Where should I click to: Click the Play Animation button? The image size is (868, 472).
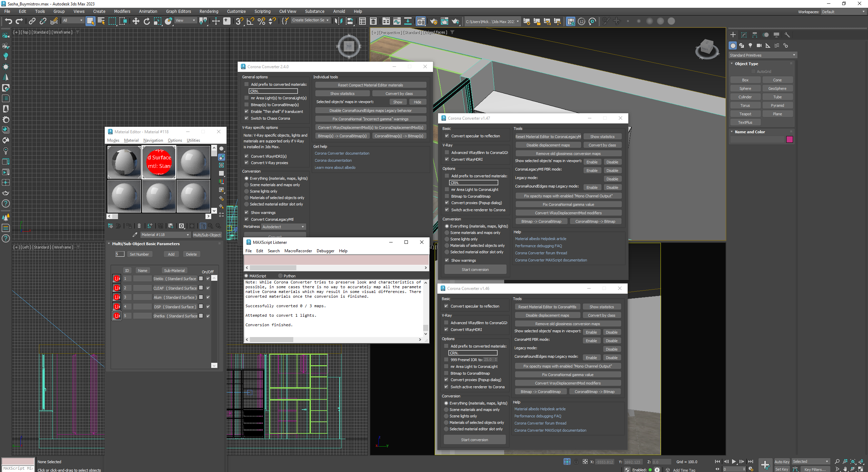(734, 461)
